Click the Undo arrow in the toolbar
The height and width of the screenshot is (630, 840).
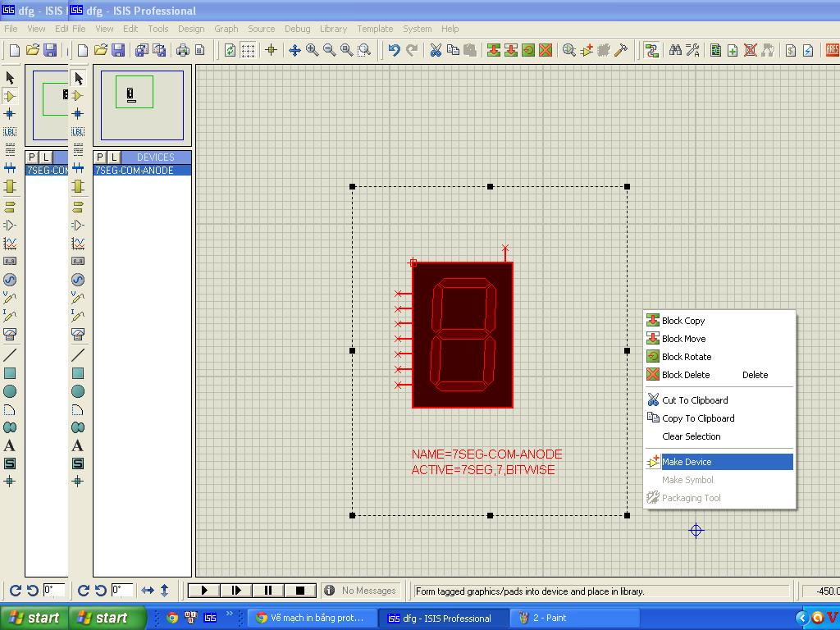click(394, 50)
